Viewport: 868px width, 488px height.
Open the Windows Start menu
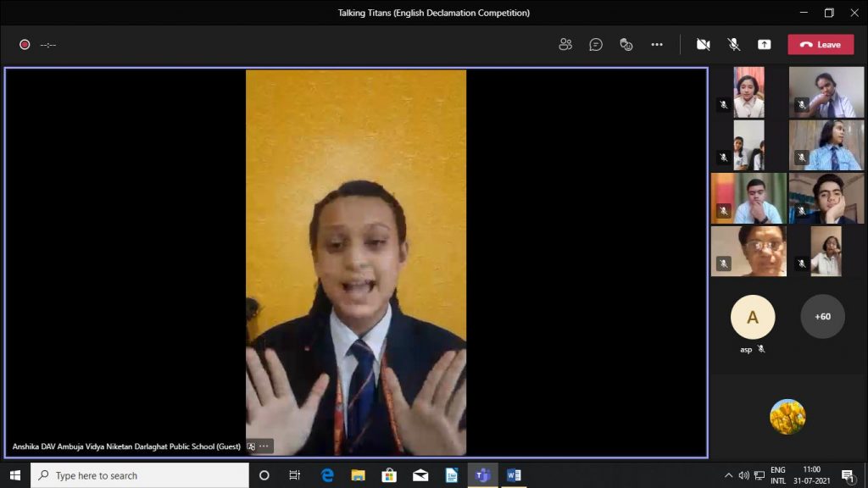(x=14, y=475)
